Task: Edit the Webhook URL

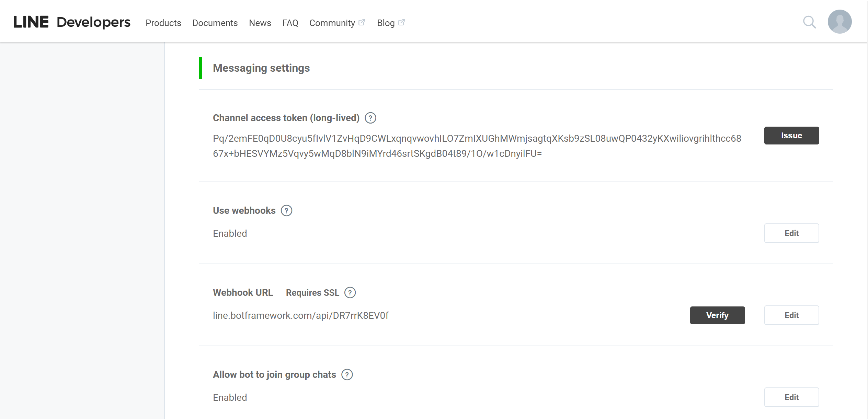Action: coord(791,315)
